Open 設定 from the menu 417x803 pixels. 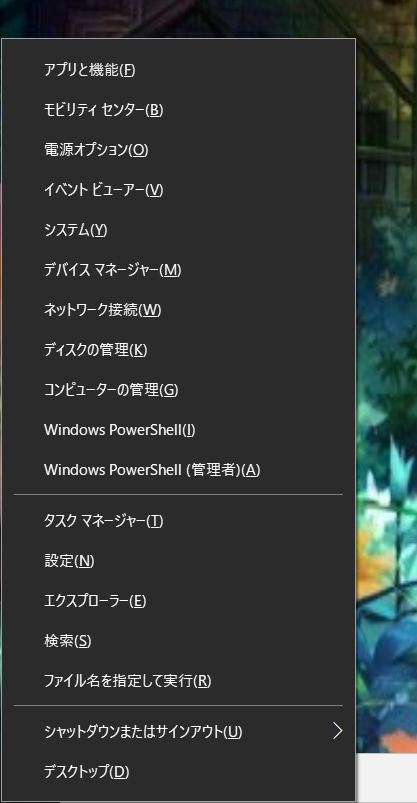[178, 561]
